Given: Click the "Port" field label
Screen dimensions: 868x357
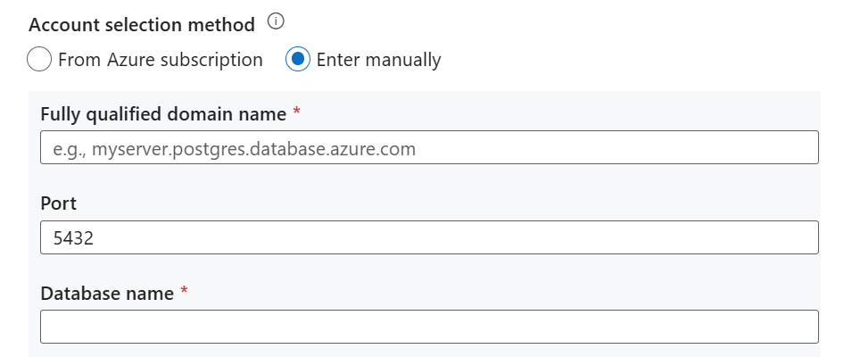Looking at the screenshot, I should [x=59, y=203].
